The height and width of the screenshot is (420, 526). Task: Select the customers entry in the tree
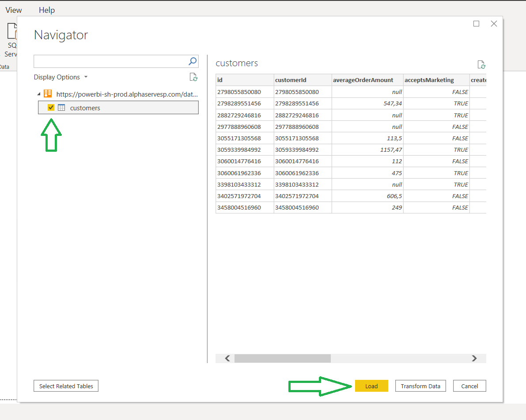(85, 108)
